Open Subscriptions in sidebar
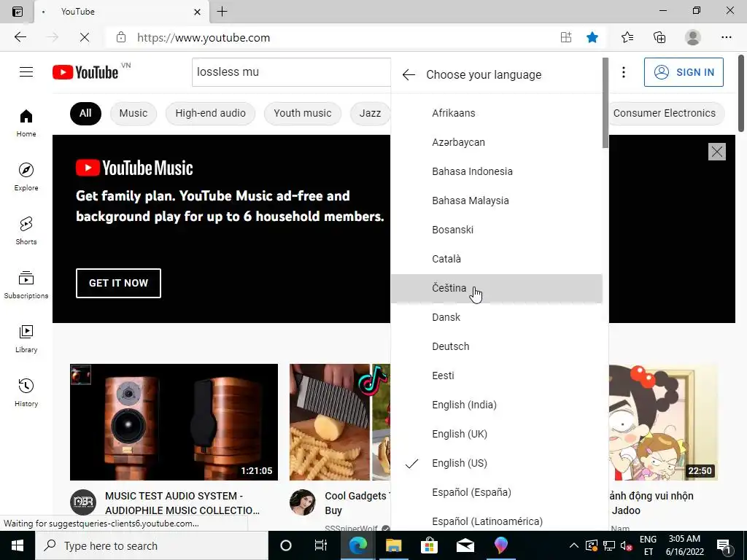This screenshot has height=560, width=747. [x=26, y=285]
